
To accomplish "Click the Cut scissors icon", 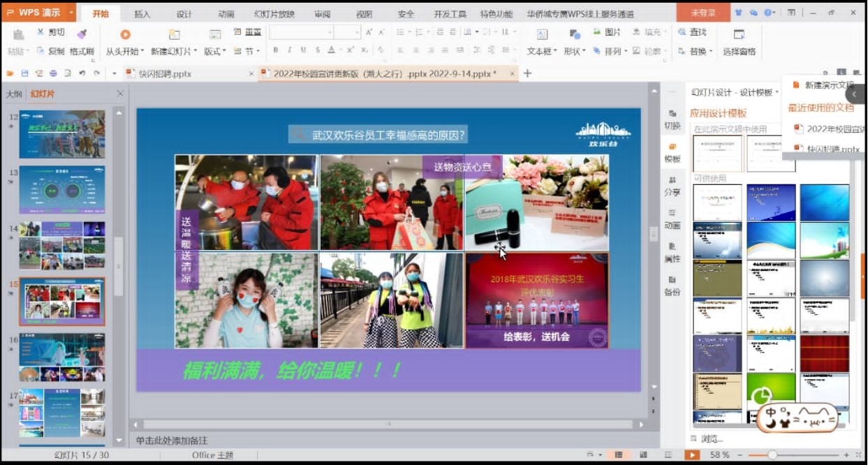I will (x=41, y=33).
